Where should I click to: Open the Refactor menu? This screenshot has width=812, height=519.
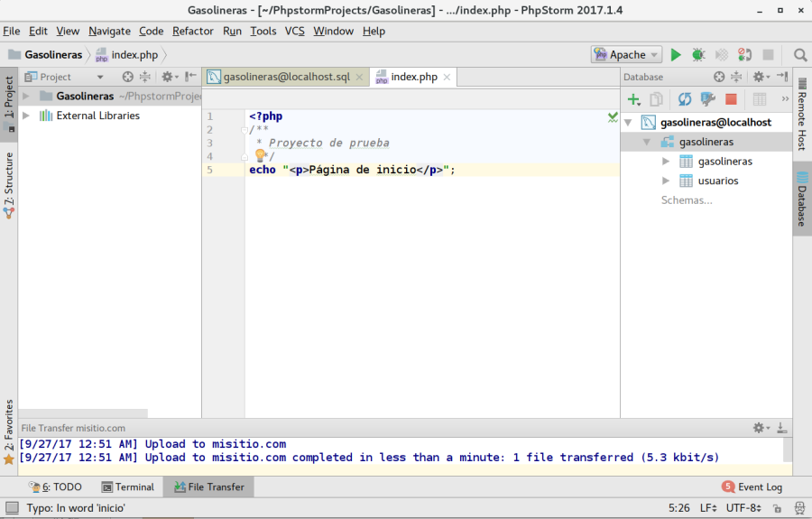click(193, 31)
